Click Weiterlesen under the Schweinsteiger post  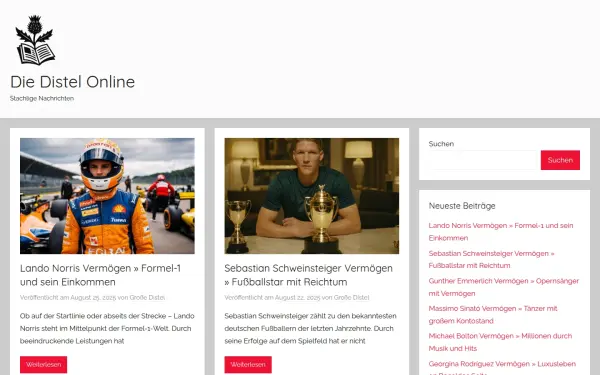pyautogui.click(x=248, y=365)
